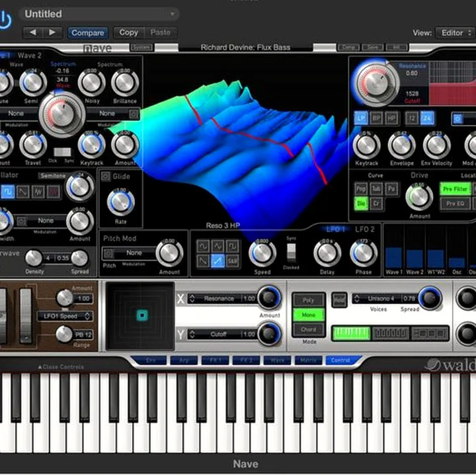Select the green classic keyboard layout icon
This screenshot has height=476, width=476.
(351, 333)
